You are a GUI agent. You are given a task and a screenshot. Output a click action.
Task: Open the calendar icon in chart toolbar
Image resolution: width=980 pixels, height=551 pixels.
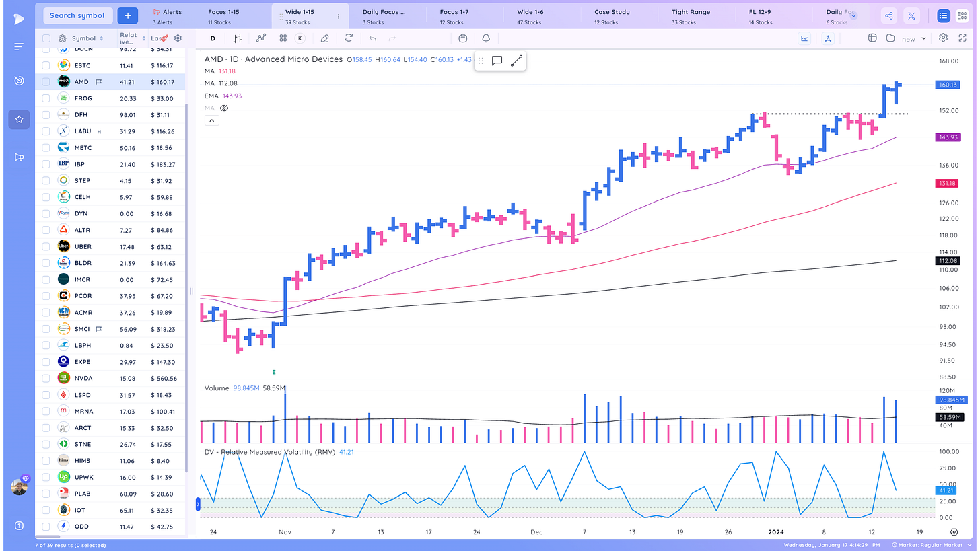(463, 39)
